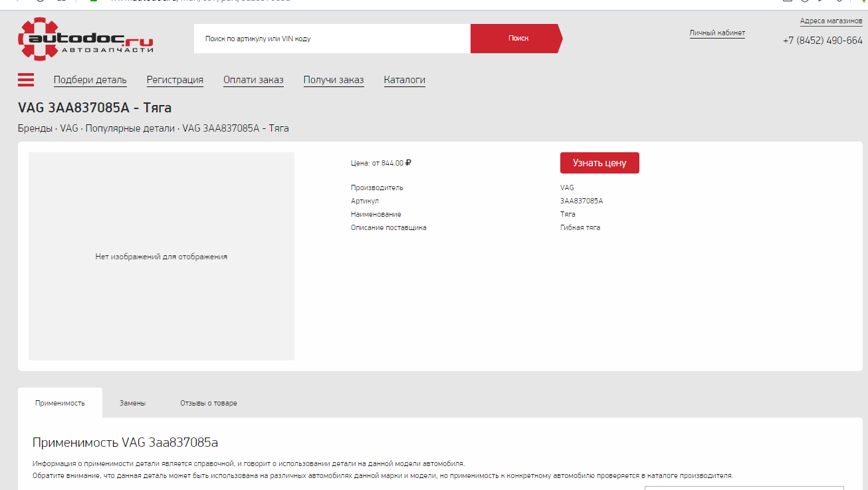Click the search field for article or VIN

332,39
